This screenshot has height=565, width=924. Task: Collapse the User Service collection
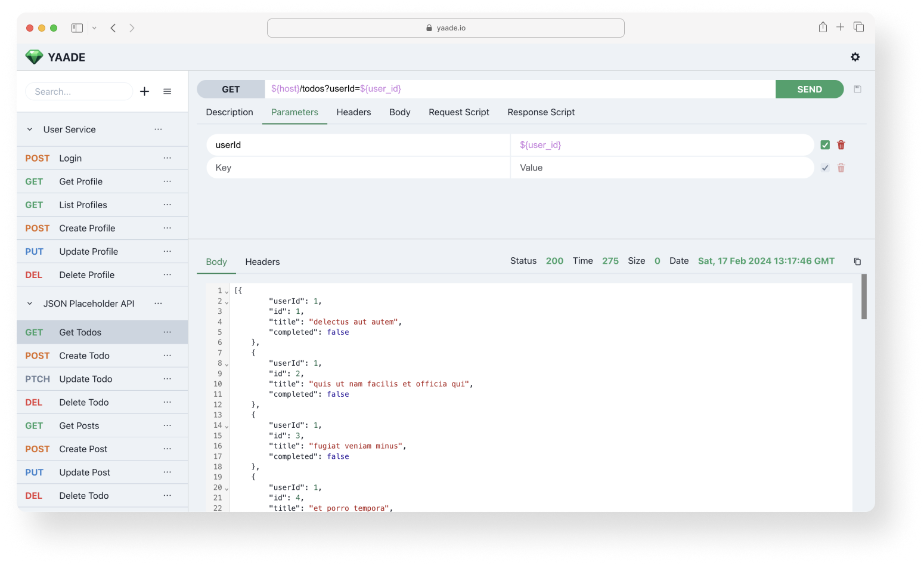[x=30, y=129]
